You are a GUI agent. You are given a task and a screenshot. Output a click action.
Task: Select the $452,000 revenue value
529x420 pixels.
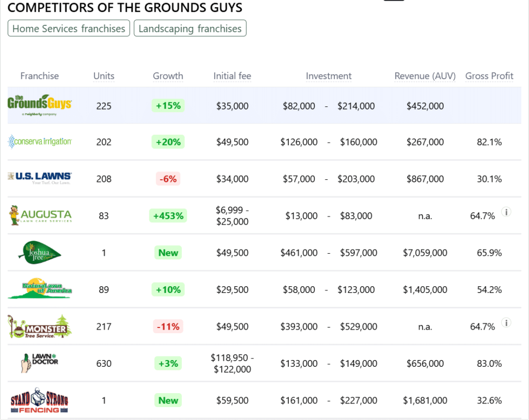click(425, 106)
